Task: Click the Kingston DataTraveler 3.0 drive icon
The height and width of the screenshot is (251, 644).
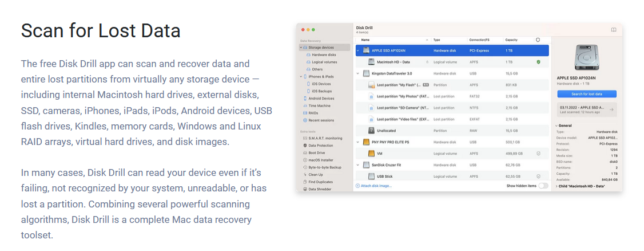Action: coord(366,74)
